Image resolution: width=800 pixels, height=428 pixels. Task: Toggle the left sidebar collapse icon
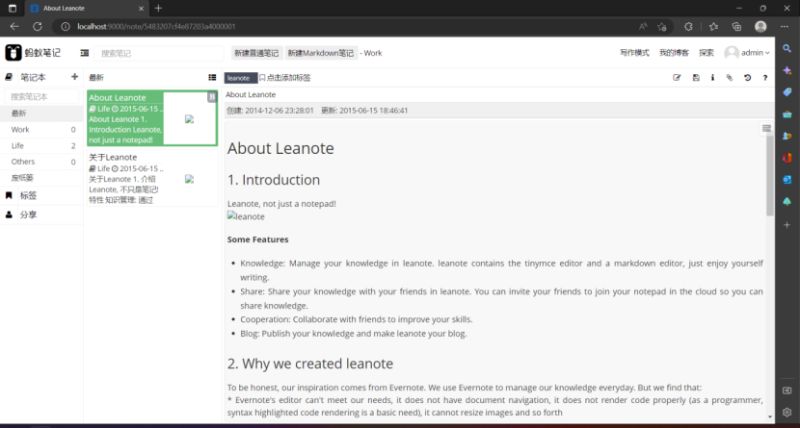pos(85,53)
